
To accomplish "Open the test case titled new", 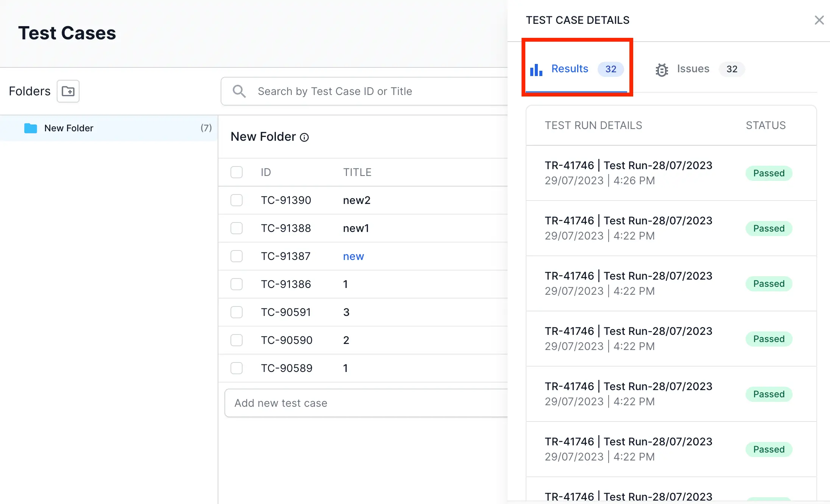I will click(353, 256).
